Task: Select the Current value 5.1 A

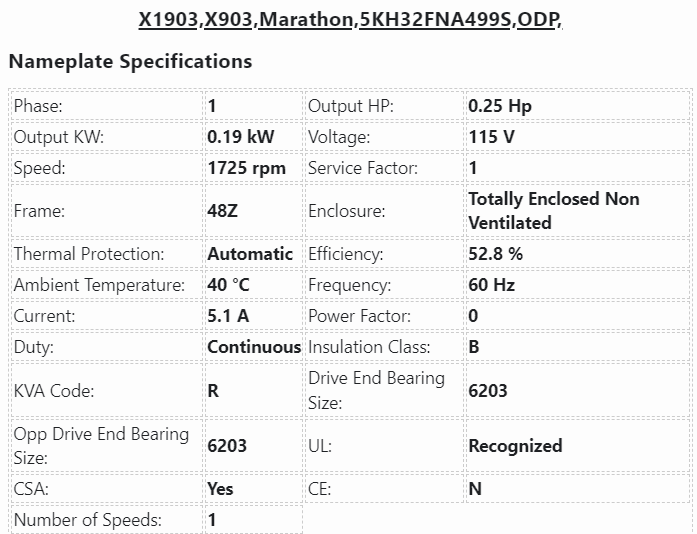Action: pos(229,316)
